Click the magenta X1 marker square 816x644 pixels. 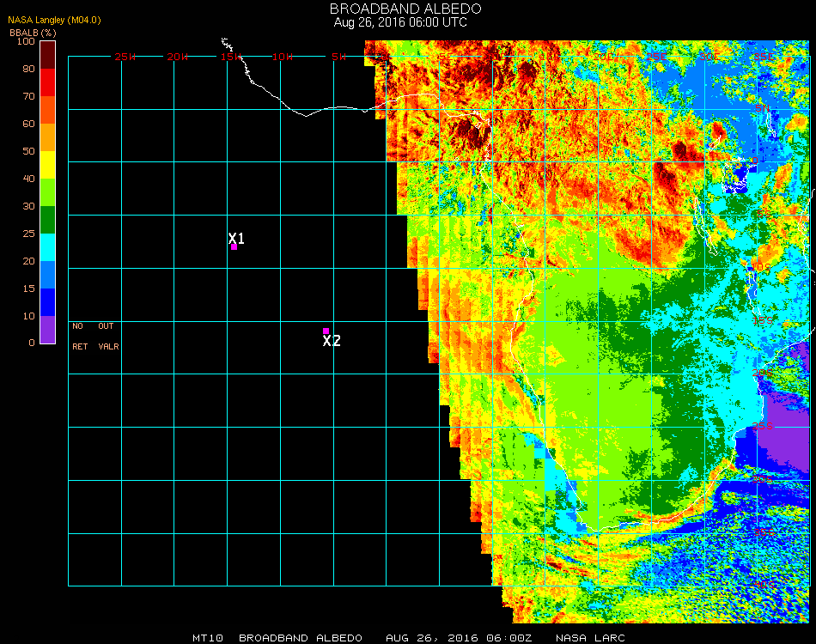(234, 246)
